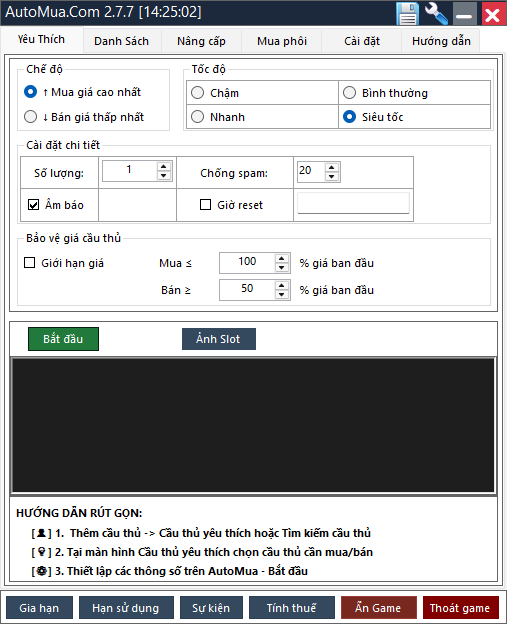507x624 pixels.
Task: Click the red Ẩn Game button
Action: pyautogui.click(x=378, y=608)
